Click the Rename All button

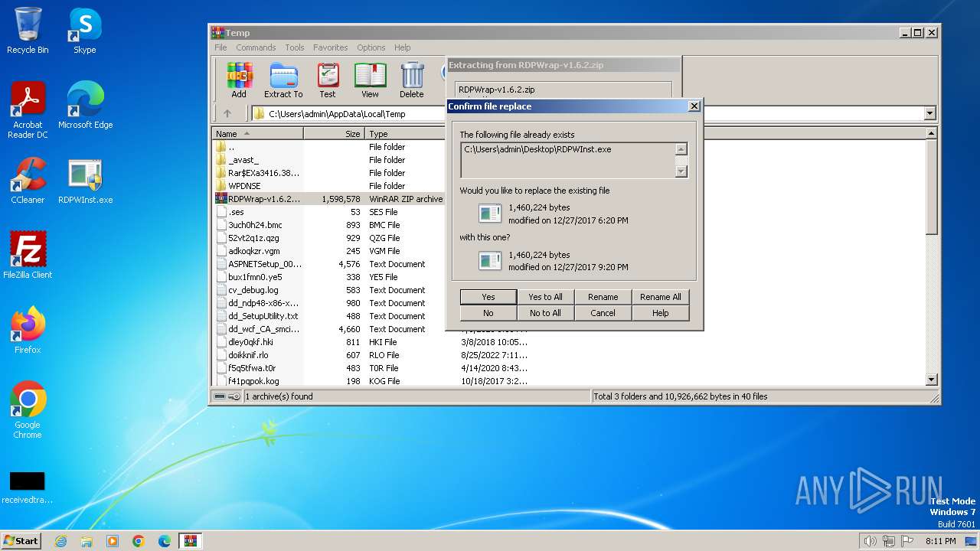(x=660, y=297)
